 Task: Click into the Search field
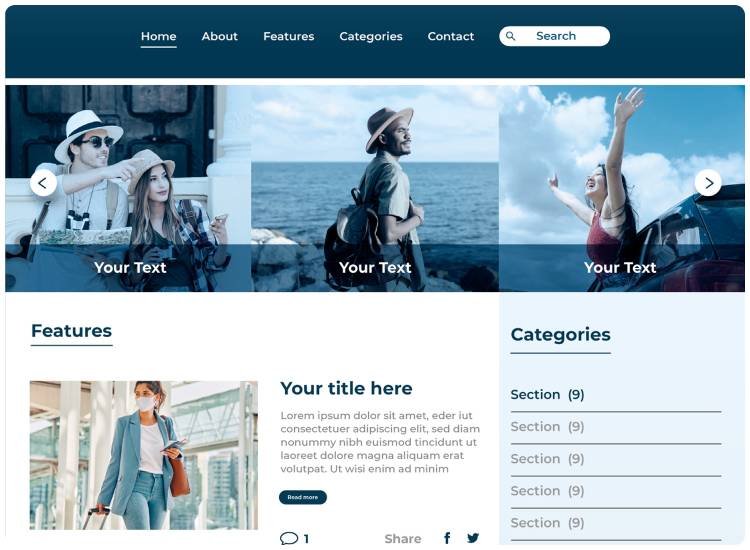pos(554,36)
